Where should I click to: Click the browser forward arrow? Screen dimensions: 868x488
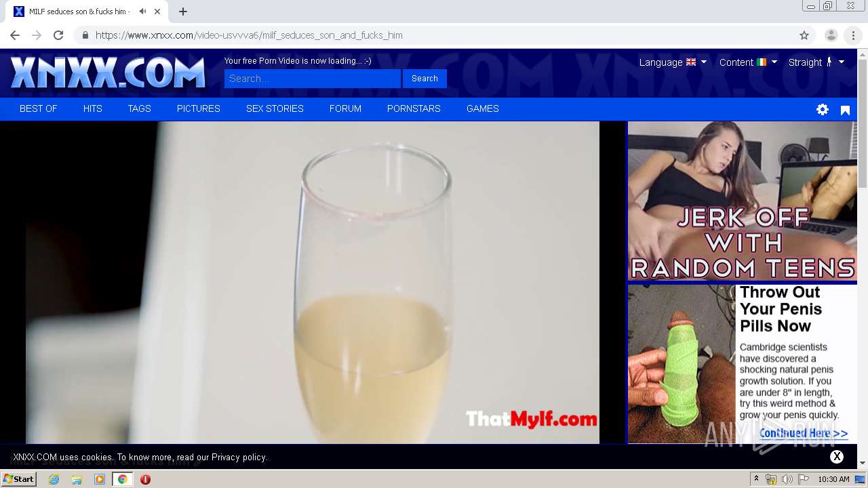(x=37, y=35)
